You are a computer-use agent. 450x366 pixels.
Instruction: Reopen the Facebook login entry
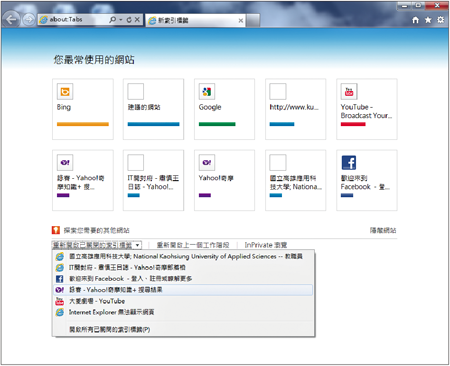pyautogui.click(x=183, y=279)
